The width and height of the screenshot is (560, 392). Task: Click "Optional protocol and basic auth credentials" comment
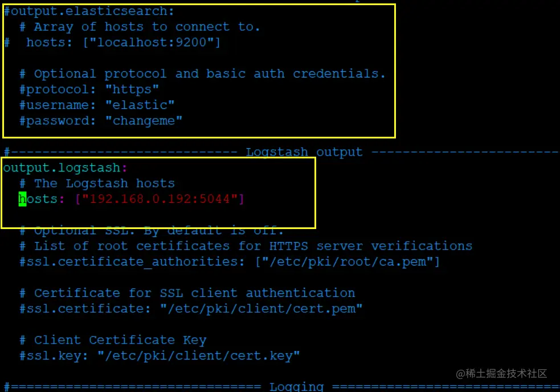pyautogui.click(x=202, y=73)
